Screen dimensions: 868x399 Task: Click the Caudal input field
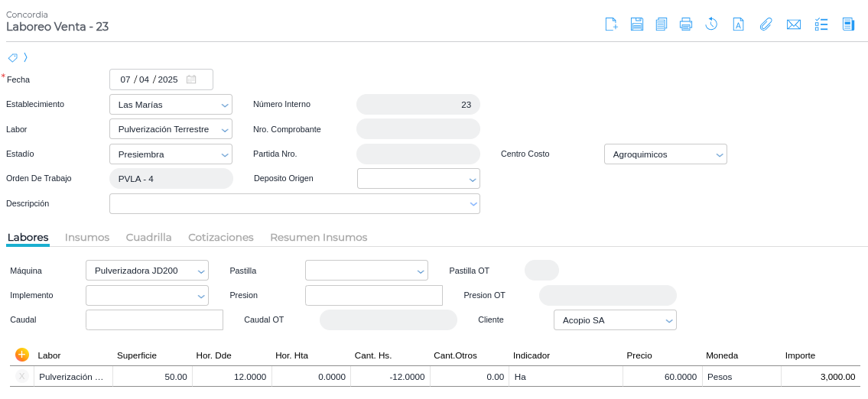pos(154,320)
